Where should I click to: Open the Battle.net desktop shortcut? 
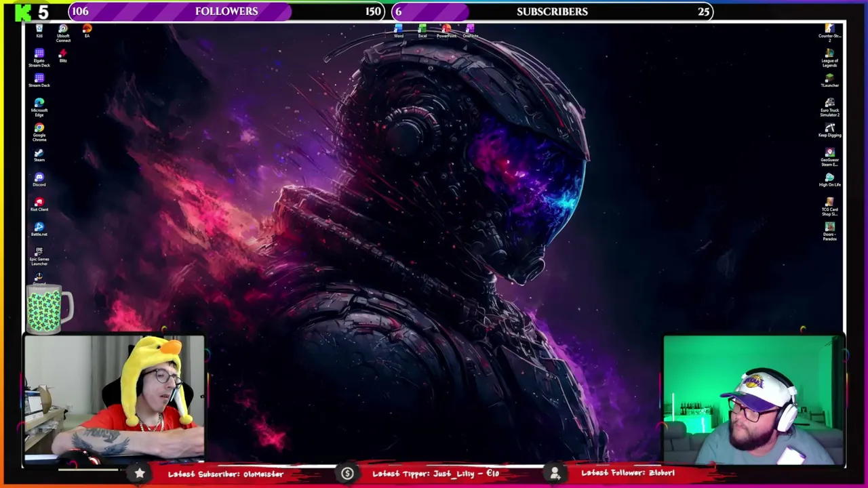point(39,229)
